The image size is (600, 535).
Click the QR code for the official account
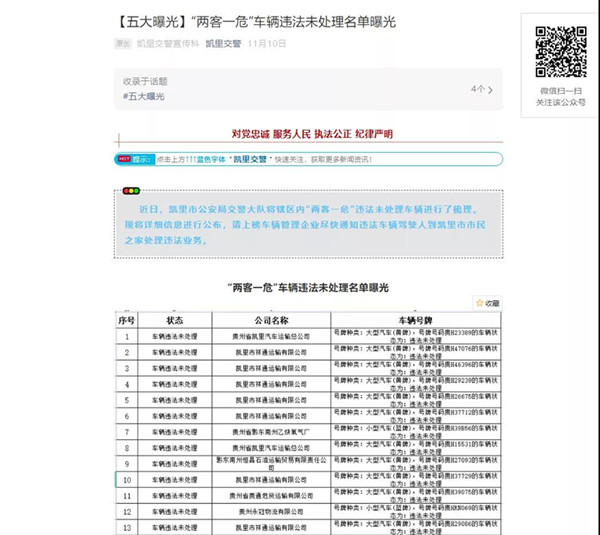coord(560,50)
